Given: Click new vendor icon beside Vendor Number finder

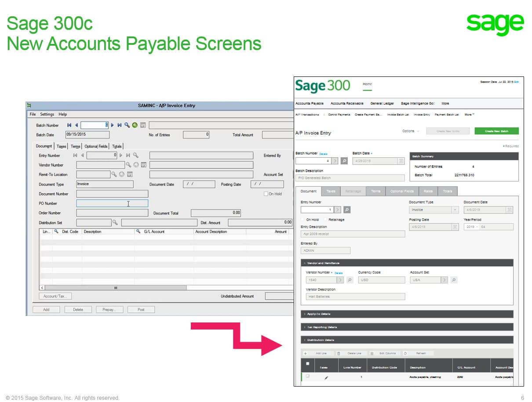Looking at the screenshot, I should 136,165.
